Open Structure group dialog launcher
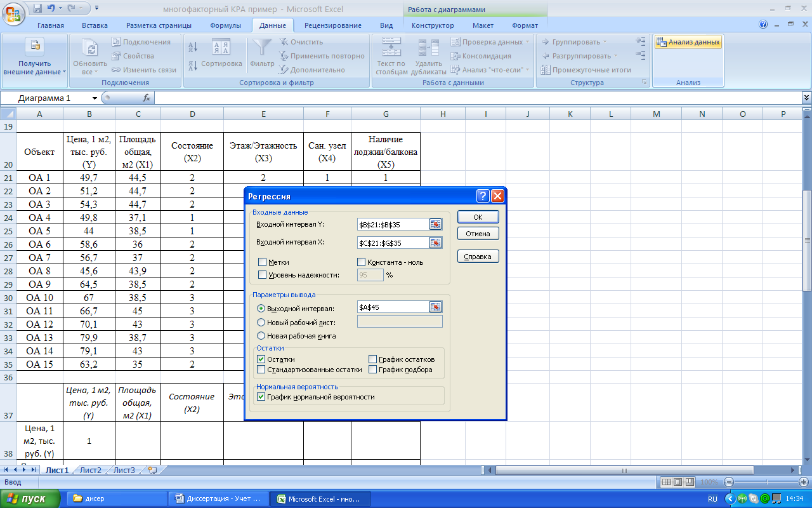The width and height of the screenshot is (812, 508). point(645,83)
